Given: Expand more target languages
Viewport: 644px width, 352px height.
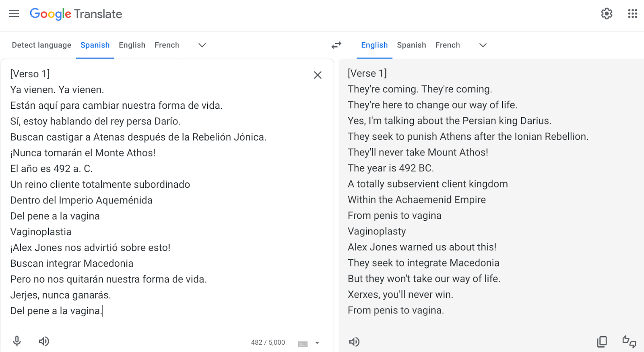Looking at the screenshot, I should tap(483, 45).
